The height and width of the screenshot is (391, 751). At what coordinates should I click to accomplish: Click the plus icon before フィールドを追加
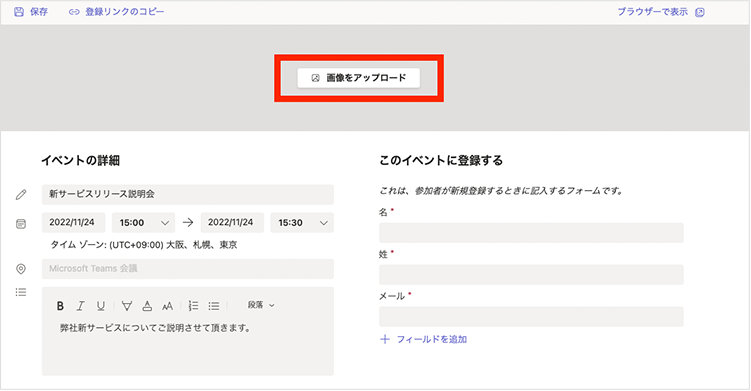[x=385, y=339]
